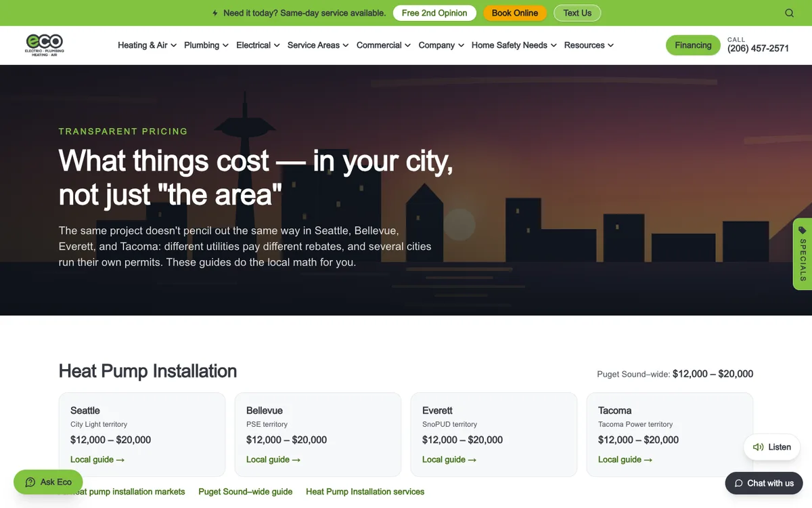Click the same-day service available text
The height and width of the screenshot is (508, 812).
point(304,13)
